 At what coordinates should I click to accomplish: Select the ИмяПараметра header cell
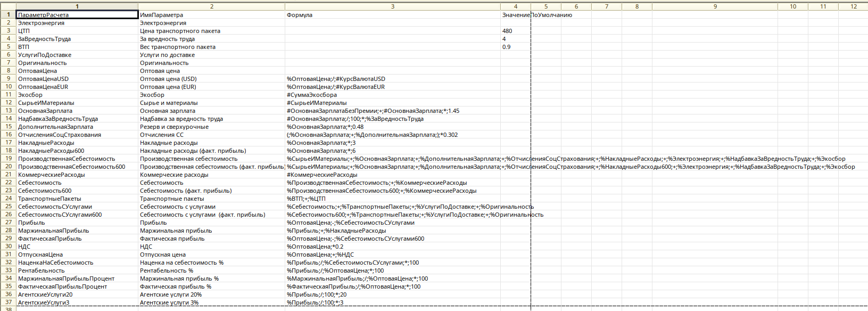161,15
